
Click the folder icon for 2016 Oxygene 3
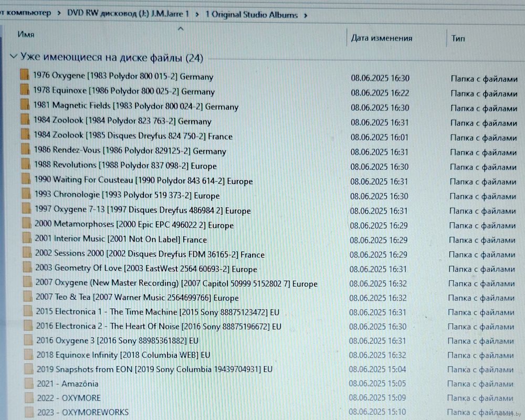tap(29, 340)
